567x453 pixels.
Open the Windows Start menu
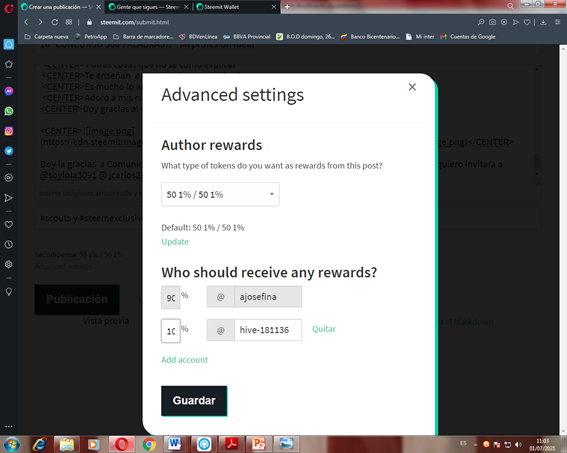click(x=11, y=444)
